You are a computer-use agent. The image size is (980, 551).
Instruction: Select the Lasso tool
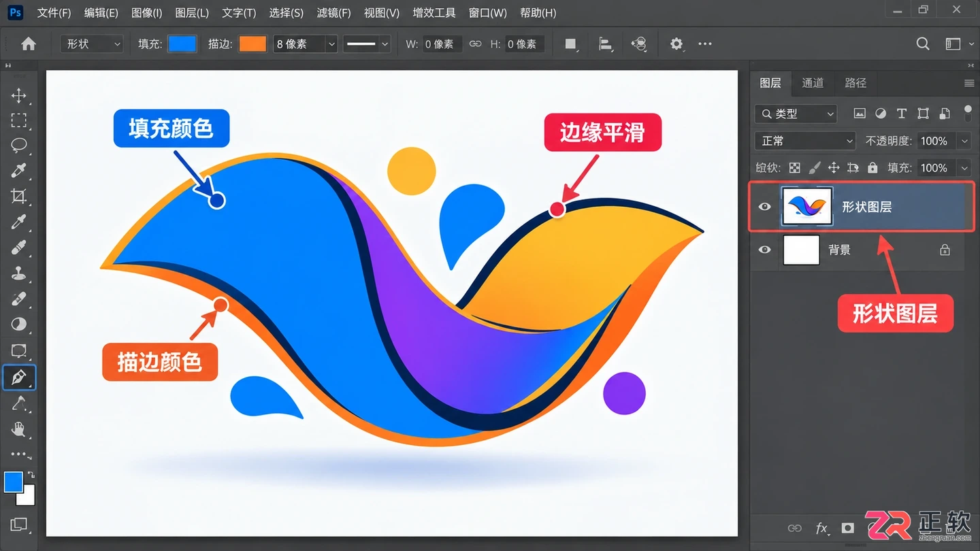[x=18, y=146]
